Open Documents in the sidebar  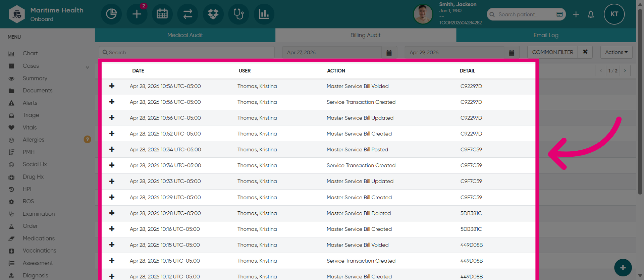[x=38, y=90]
